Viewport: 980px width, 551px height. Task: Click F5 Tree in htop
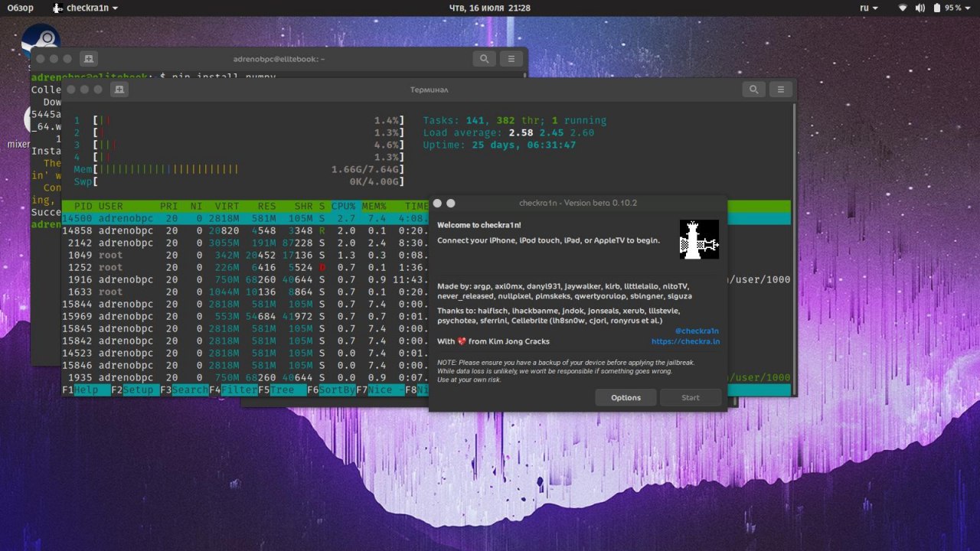pos(282,390)
